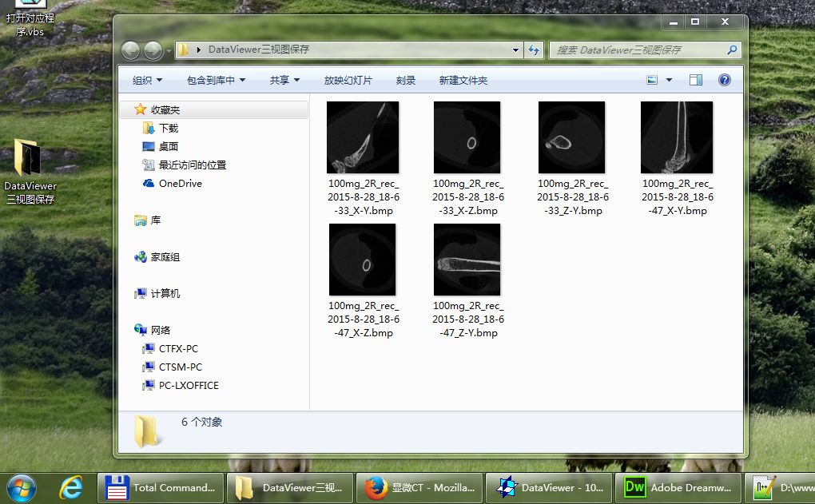Click 刻录 in the toolbar

[406, 80]
